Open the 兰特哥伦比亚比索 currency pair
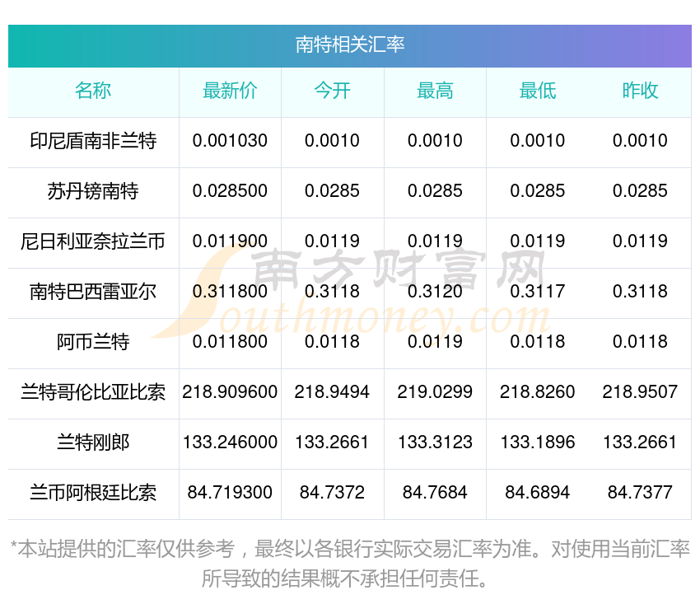This screenshot has height=604, width=700. pos(93,392)
